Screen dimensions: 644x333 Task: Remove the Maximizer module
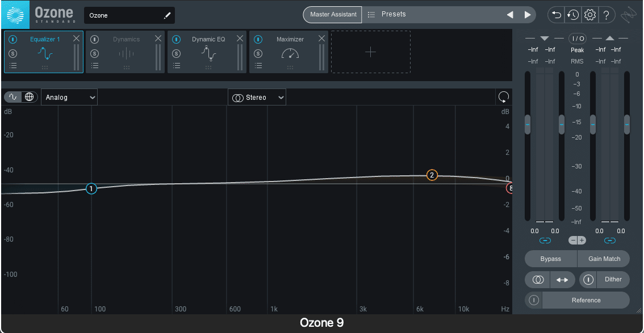321,38
